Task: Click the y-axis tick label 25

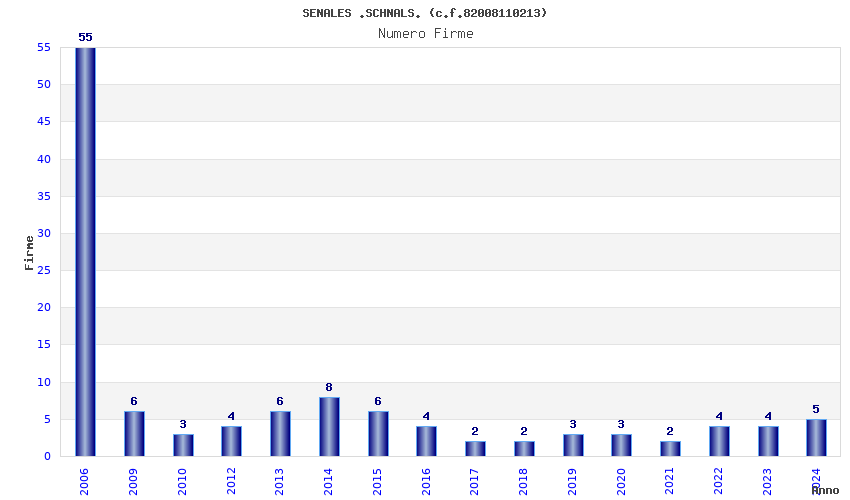Action: (x=44, y=270)
